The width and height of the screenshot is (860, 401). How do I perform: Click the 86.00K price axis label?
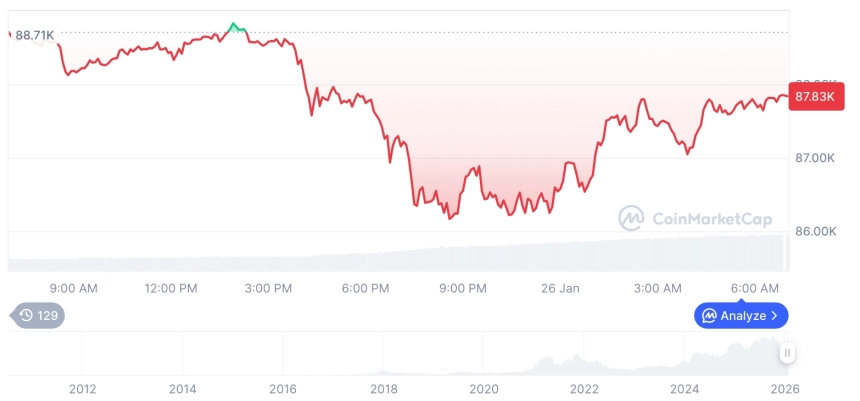(816, 231)
